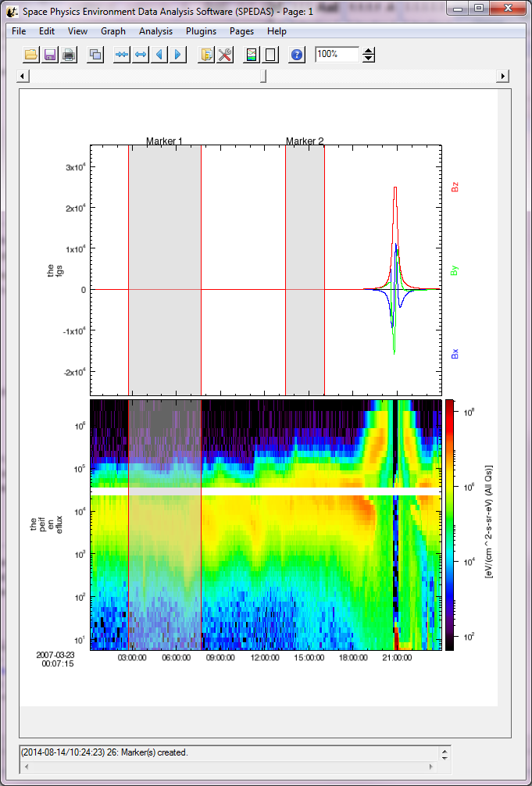Click the horizontal slider thumb
Viewport: 532px width, 786px height.
(263, 76)
